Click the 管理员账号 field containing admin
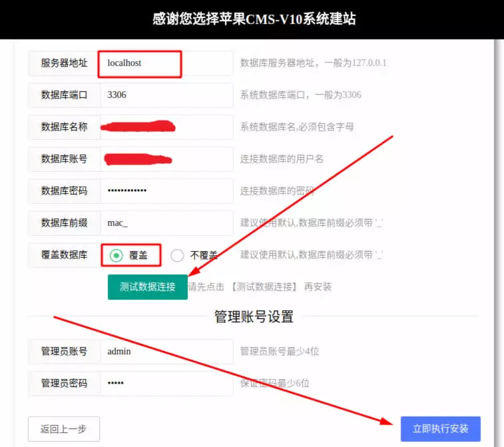Viewport: 504px width, 447px height. pyautogui.click(x=166, y=352)
